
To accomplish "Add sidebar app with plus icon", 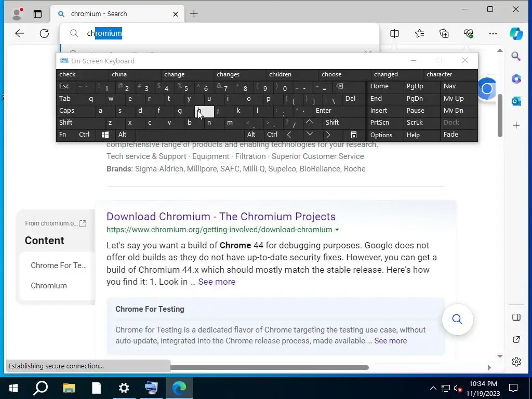I will click(x=516, y=125).
